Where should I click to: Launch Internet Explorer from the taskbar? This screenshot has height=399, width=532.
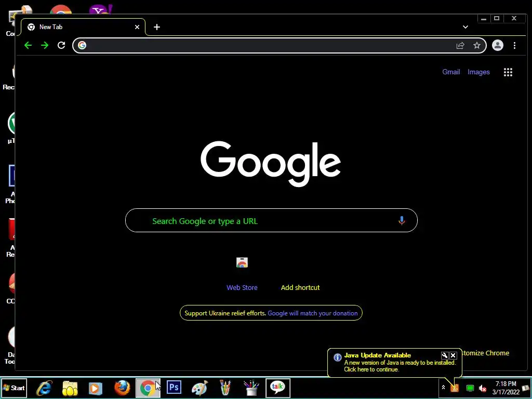[x=44, y=388]
